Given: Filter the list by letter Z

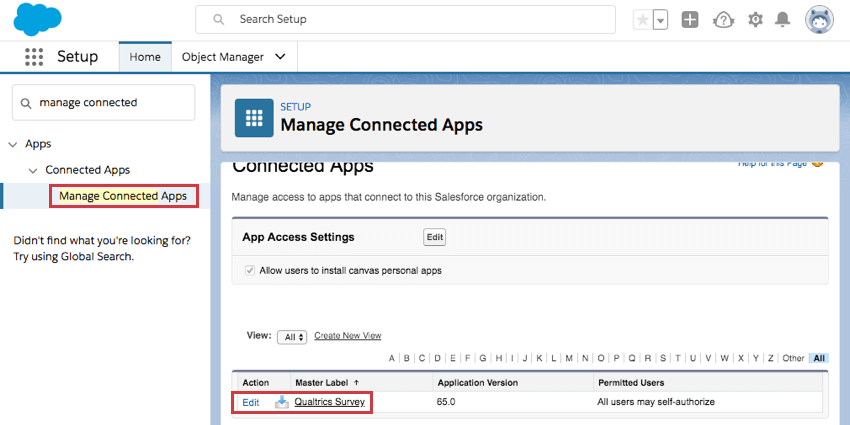Looking at the screenshot, I should 770,358.
